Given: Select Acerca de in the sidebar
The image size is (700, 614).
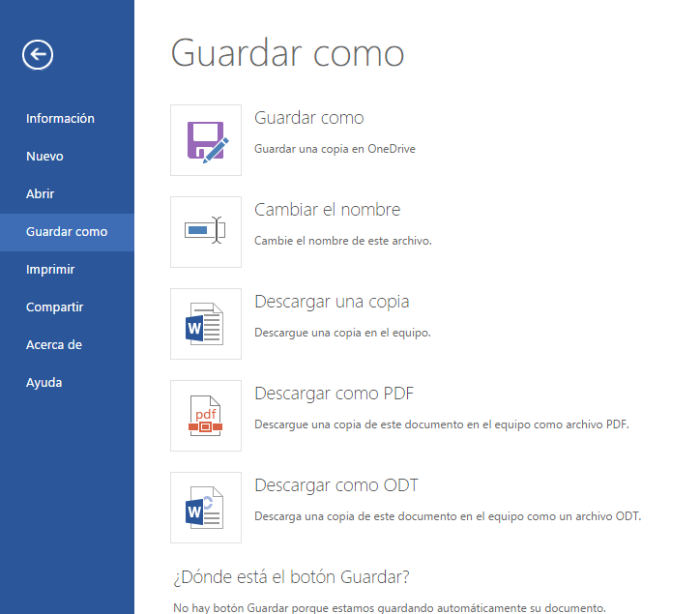Looking at the screenshot, I should (x=67, y=345).
